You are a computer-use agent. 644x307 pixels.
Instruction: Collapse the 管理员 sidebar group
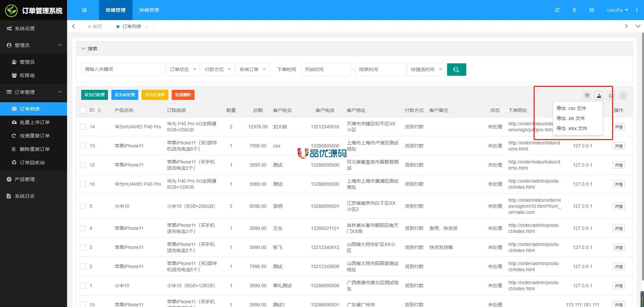point(34,45)
